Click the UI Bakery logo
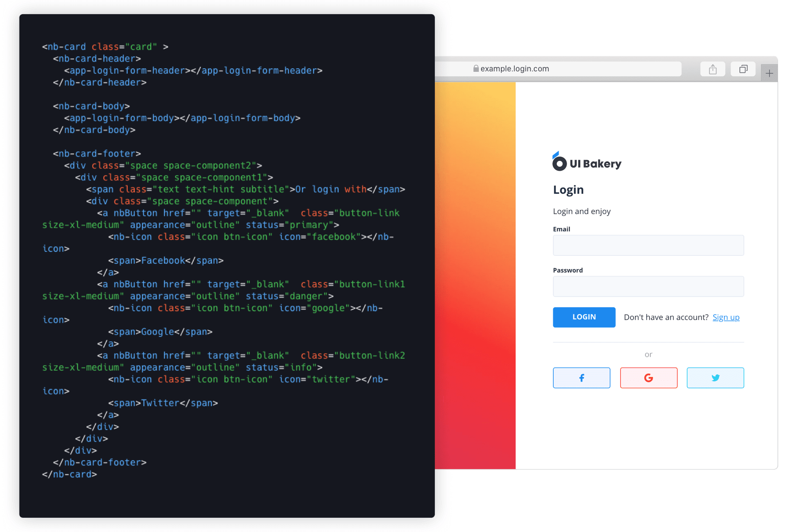 [x=587, y=163]
